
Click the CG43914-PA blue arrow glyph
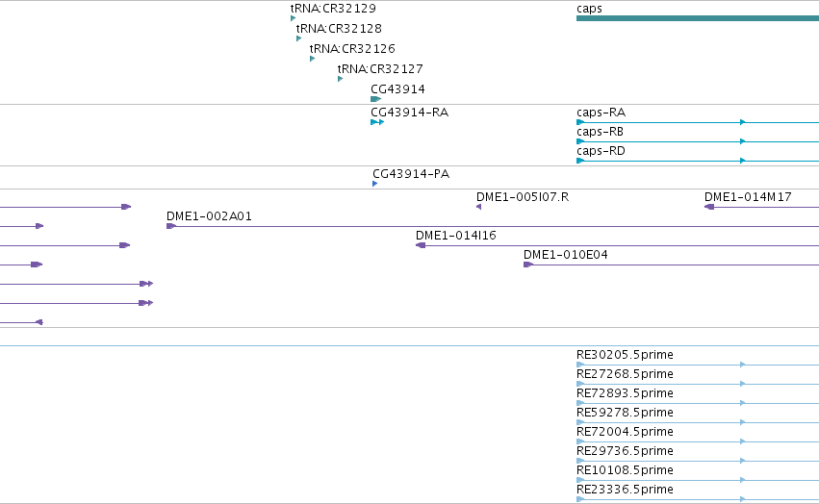[375, 184]
